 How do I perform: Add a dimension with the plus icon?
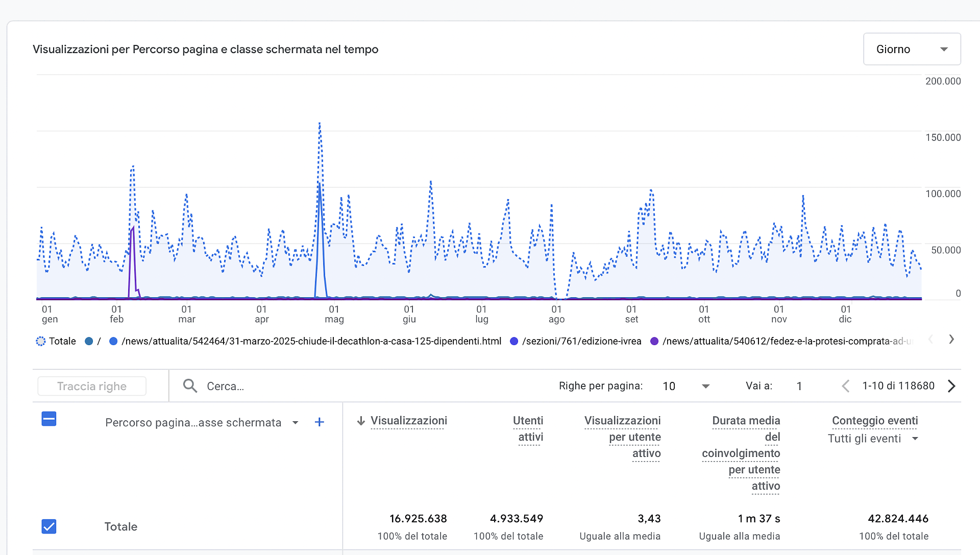319,422
